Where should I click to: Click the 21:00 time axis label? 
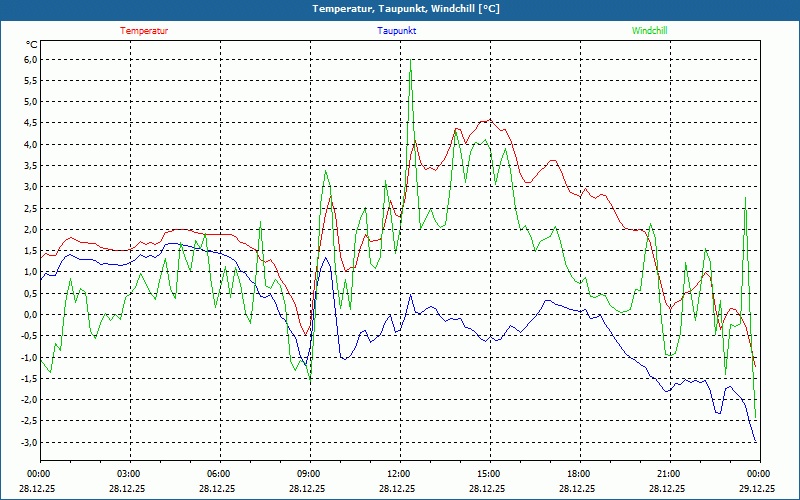668,474
